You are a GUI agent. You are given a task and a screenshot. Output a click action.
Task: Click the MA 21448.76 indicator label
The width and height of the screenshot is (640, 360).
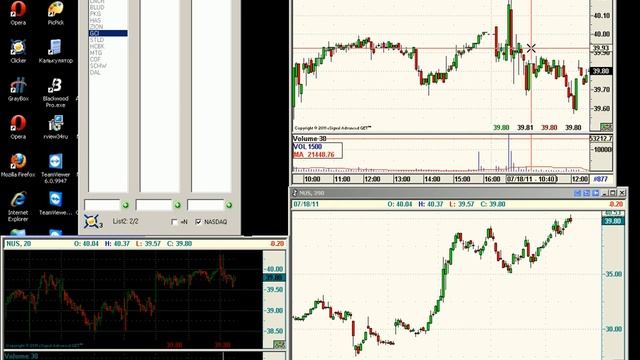[x=313, y=155]
